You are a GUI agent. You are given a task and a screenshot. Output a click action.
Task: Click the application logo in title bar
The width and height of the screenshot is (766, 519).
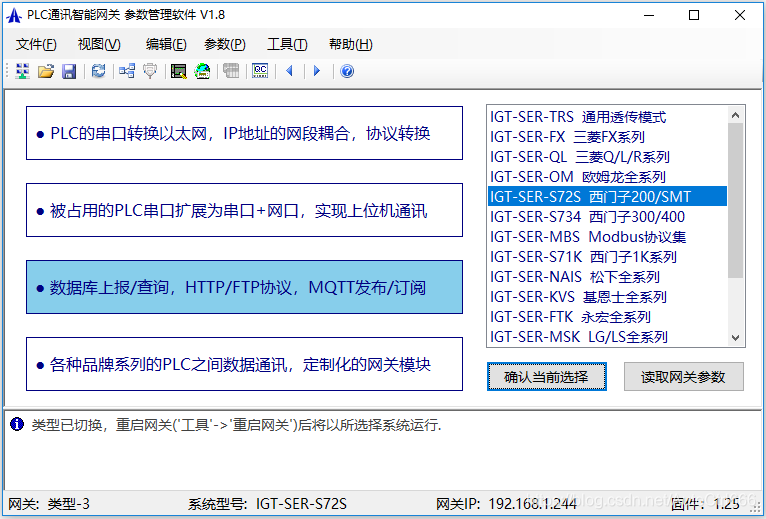[x=14, y=15]
